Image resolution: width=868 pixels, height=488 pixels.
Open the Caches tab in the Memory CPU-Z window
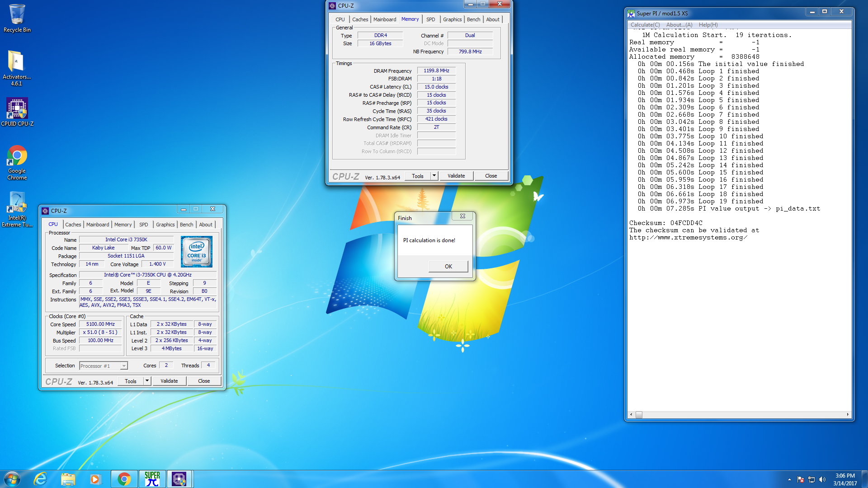tap(360, 19)
